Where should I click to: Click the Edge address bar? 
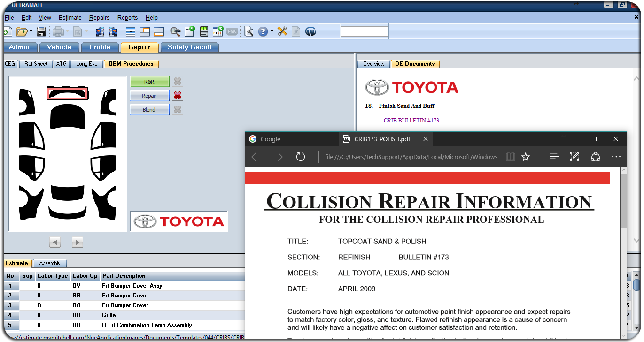click(411, 157)
